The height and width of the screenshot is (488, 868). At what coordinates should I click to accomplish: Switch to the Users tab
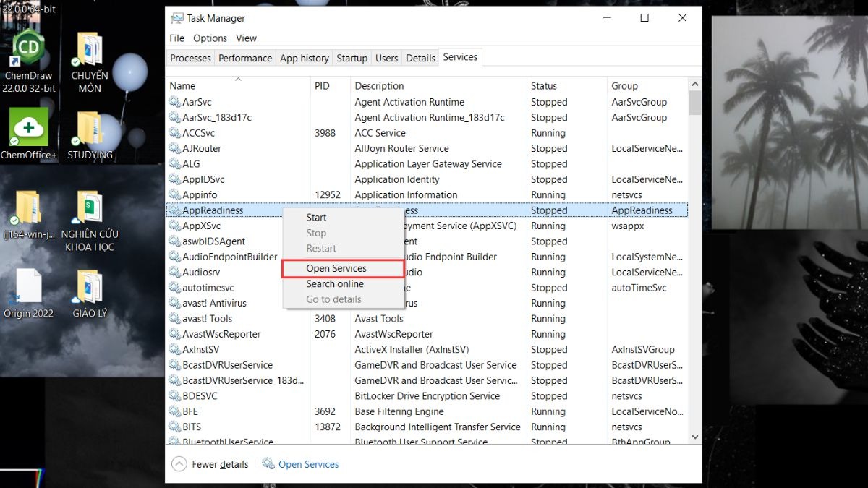tap(387, 58)
